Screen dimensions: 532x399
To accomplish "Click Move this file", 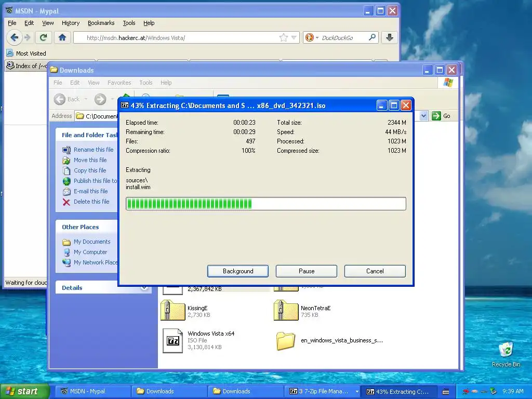I will [x=90, y=160].
